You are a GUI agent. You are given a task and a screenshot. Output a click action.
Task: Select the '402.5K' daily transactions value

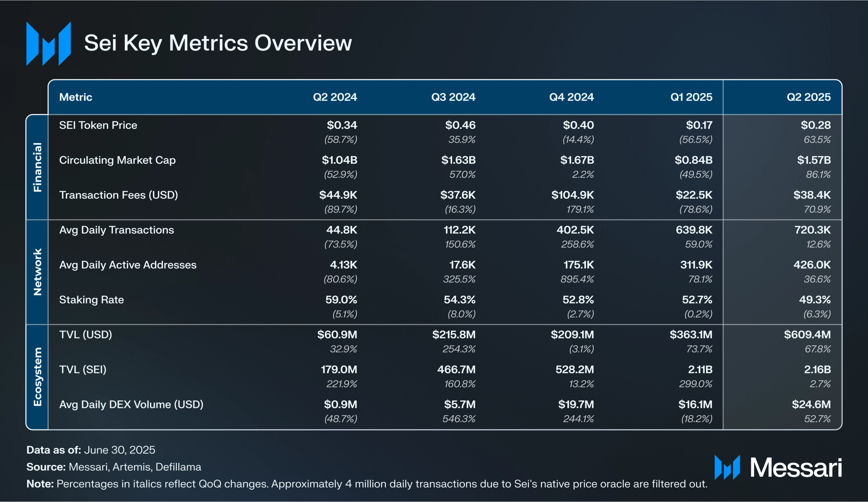tap(575, 230)
